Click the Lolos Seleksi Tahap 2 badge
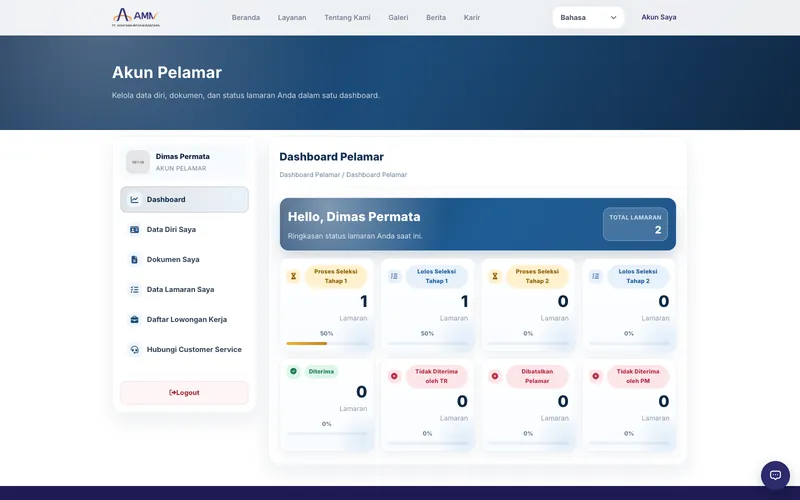The height and width of the screenshot is (500, 800). pyautogui.click(x=638, y=276)
